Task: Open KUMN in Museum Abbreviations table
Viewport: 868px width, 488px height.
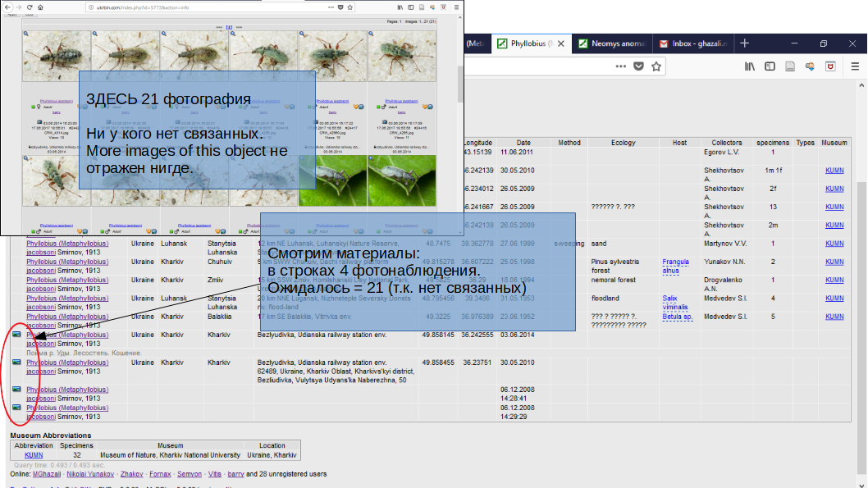Action: coord(33,454)
